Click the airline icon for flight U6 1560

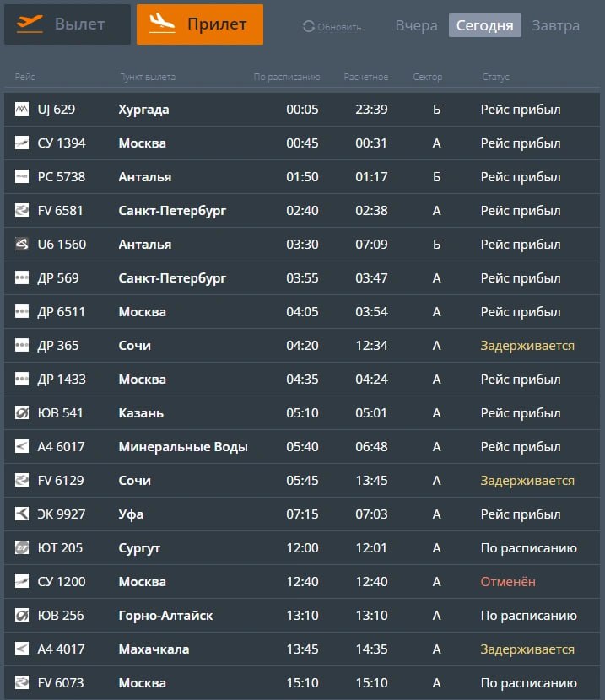click(22, 245)
